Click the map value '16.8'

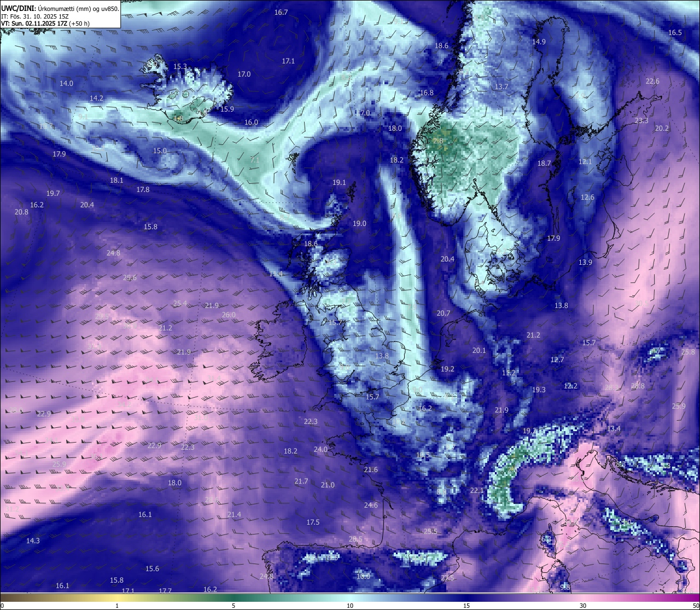pyautogui.click(x=427, y=92)
